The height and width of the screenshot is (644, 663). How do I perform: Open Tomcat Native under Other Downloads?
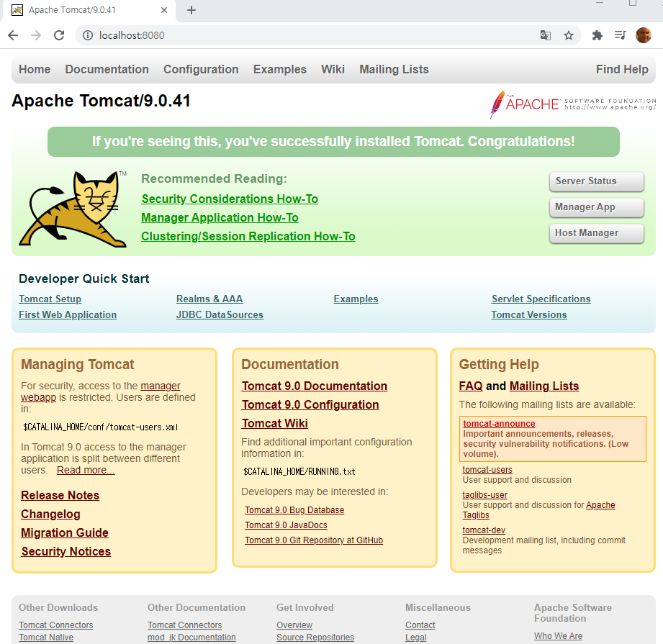click(46, 638)
